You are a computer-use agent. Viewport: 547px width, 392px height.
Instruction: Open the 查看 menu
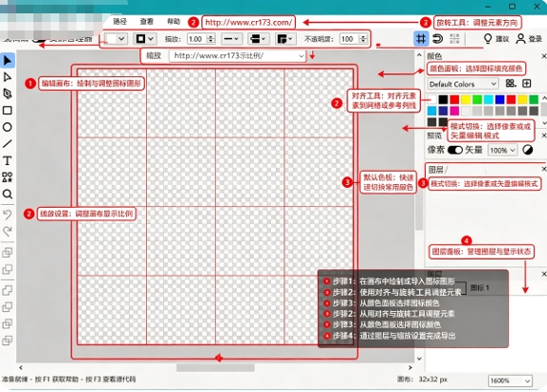coord(147,22)
